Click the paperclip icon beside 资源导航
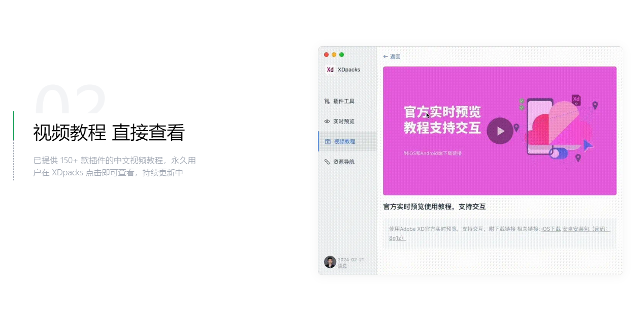 (x=327, y=162)
